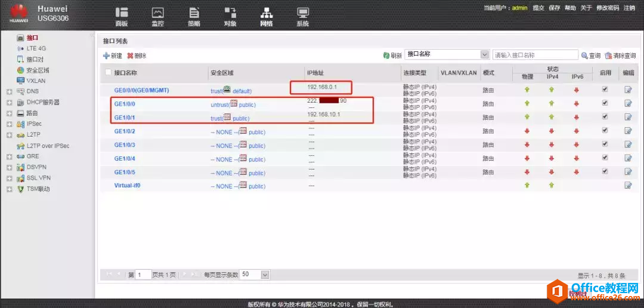
Task: Sort by the IP地址 column header
Action: (x=315, y=73)
